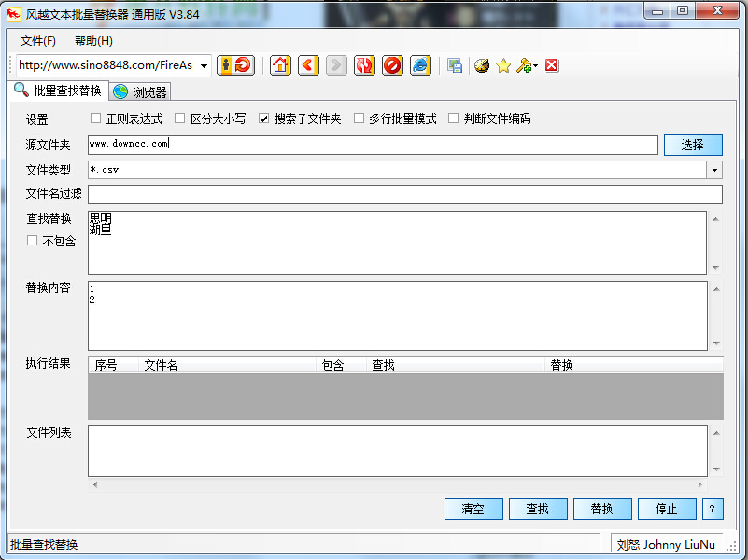This screenshot has width=748, height=560.
Task: Switch to the 浏览器 tab
Action: pyautogui.click(x=141, y=91)
